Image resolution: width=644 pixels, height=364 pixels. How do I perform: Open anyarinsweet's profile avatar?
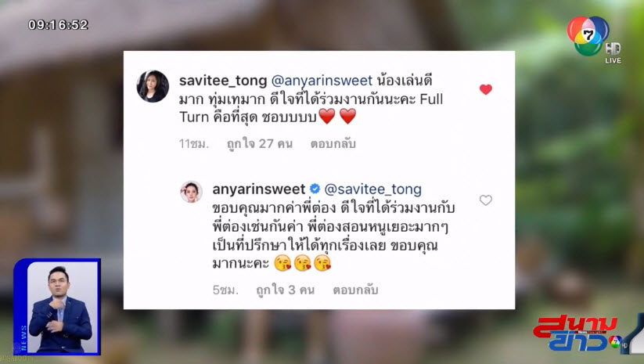(x=192, y=192)
